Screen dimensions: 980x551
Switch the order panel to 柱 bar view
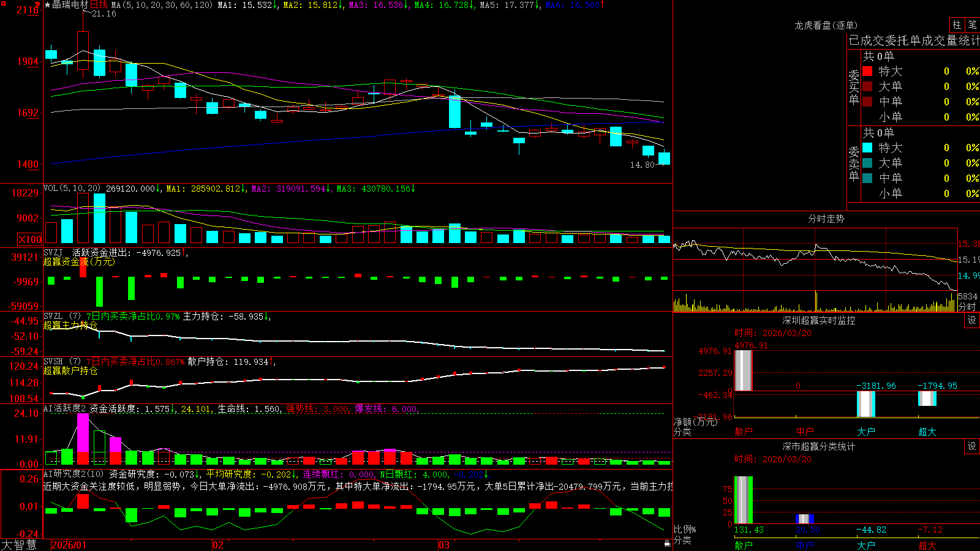click(957, 24)
